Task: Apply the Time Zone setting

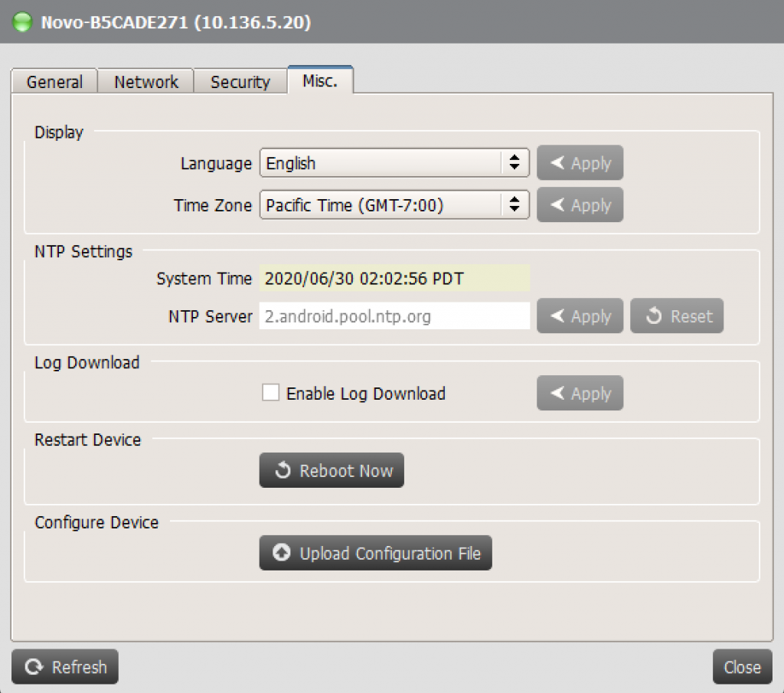Action: [580, 204]
